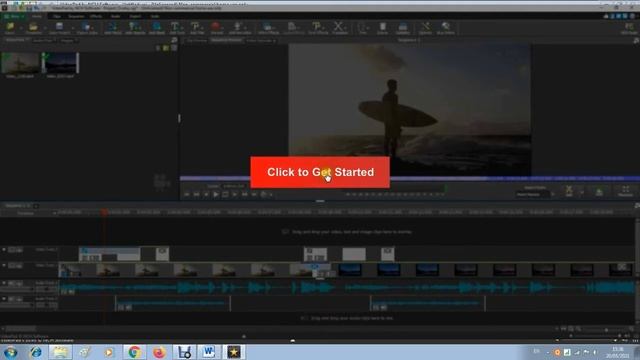Click the red Record toolbar icon
This screenshot has width=640, height=360.
(217, 28)
